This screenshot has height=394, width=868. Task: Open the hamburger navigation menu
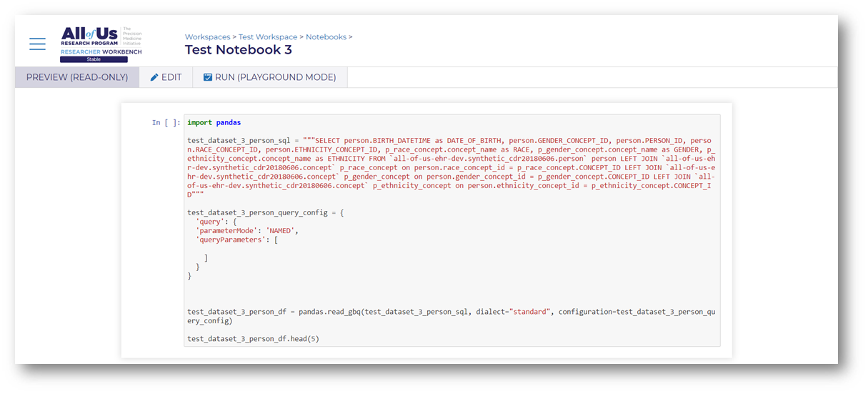(x=38, y=44)
